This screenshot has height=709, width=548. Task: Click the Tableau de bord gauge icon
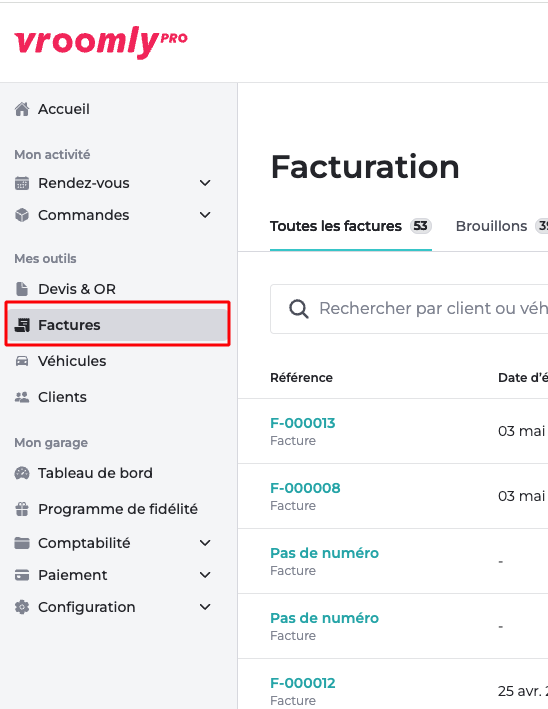(x=22, y=473)
